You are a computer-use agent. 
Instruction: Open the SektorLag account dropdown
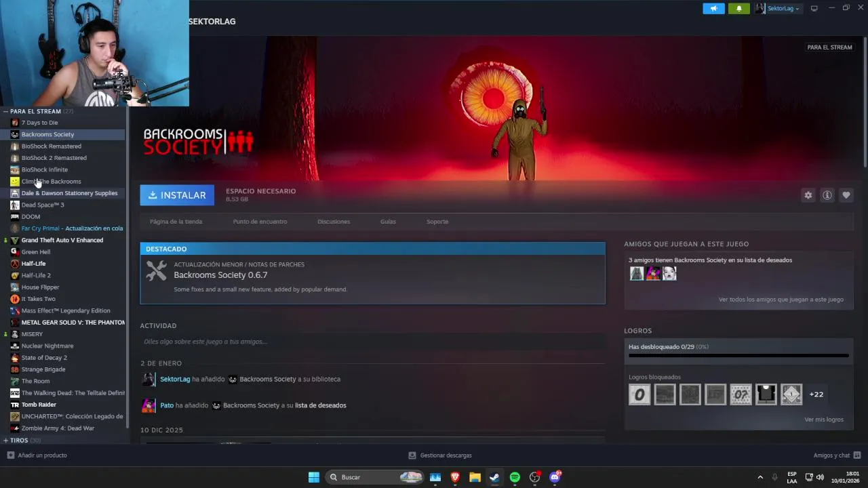click(x=778, y=8)
